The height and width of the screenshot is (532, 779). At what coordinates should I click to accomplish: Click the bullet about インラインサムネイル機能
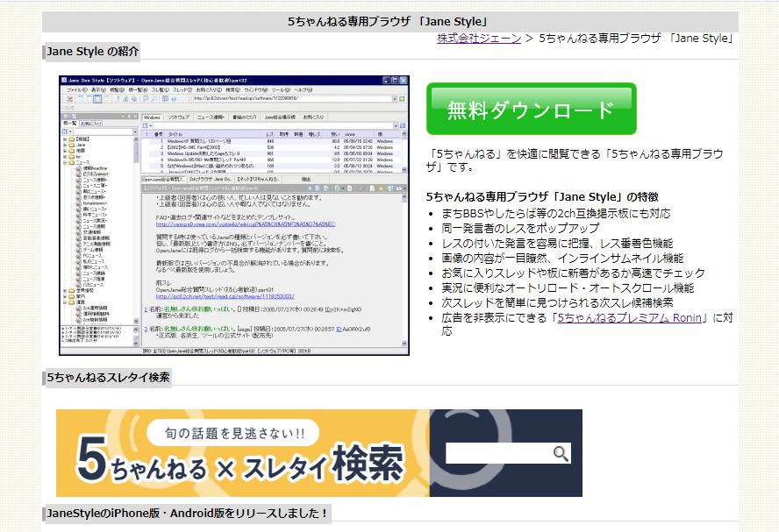point(562,258)
